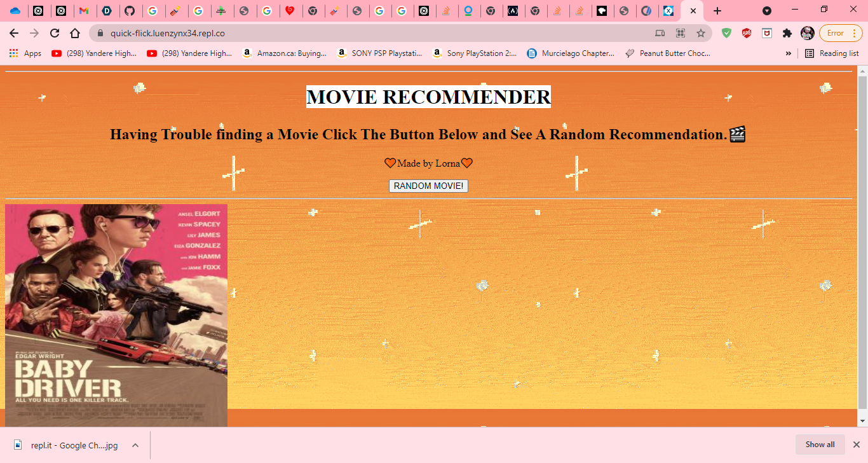Switch to the black-and-white animal icon tab
Screen dimensions: 868x463
click(x=600, y=11)
